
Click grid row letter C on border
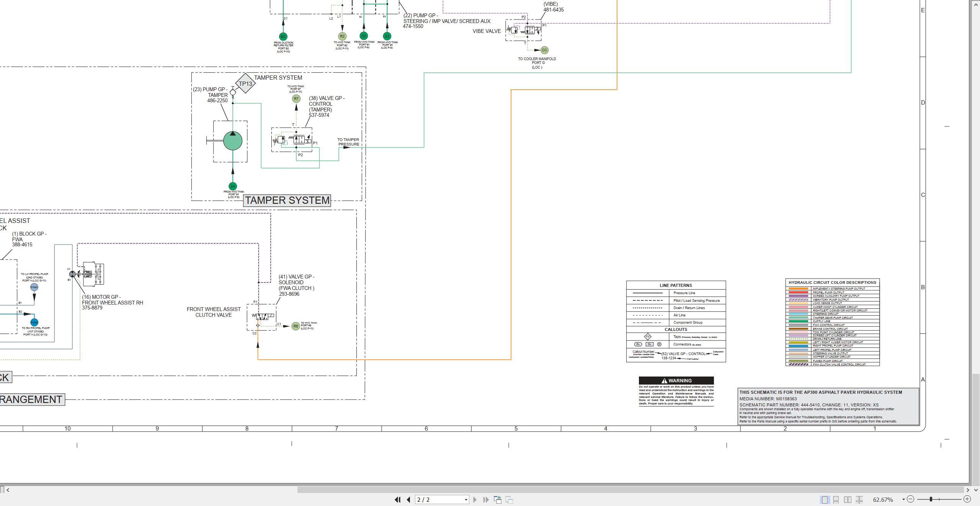(923, 195)
